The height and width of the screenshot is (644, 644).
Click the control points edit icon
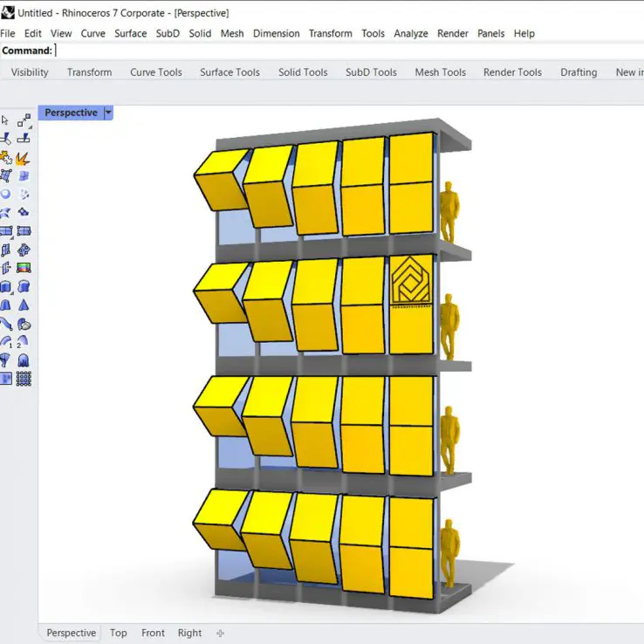coord(24,121)
